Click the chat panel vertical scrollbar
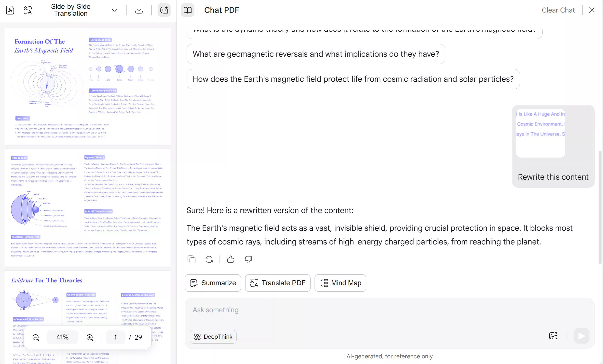The height and width of the screenshot is (364, 603). [600, 206]
